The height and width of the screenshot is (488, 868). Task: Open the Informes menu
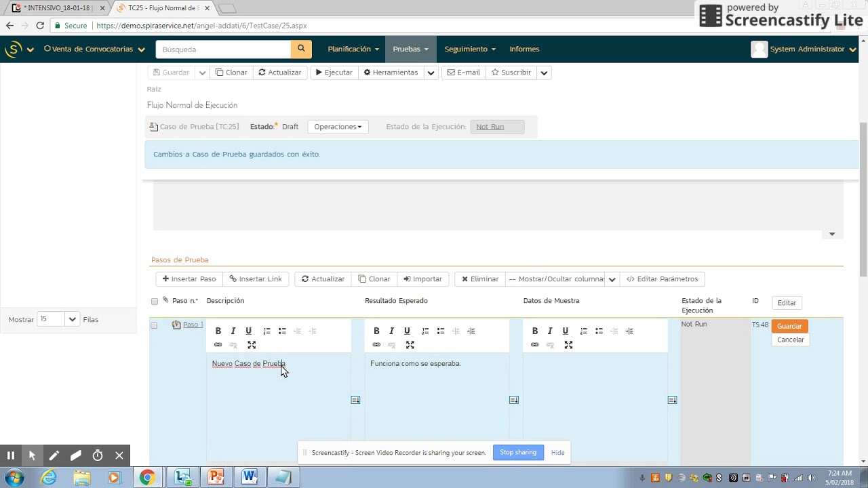(x=524, y=49)
